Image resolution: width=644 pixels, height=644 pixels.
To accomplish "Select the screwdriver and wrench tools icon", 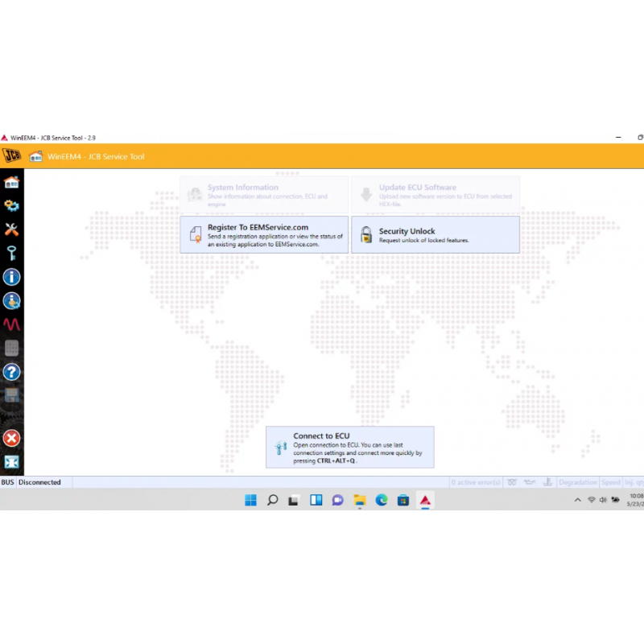I will [x=11, y=229].
